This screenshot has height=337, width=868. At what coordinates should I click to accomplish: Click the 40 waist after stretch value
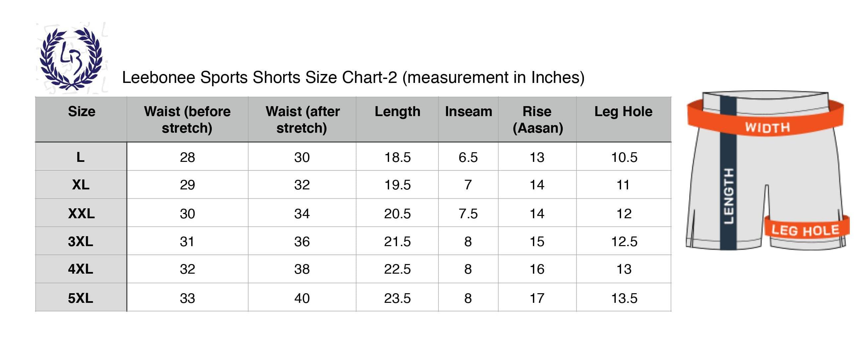click(x=302, y=298)
